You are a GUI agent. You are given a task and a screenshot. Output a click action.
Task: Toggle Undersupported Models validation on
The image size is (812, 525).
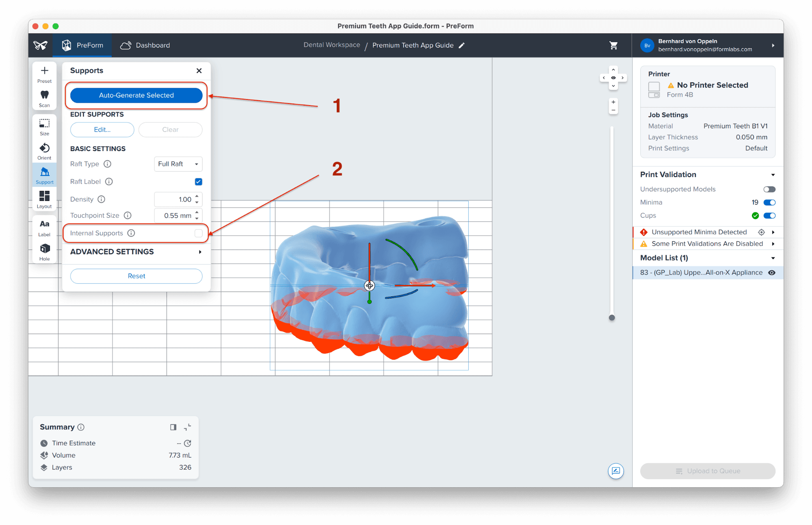point(769,189)
